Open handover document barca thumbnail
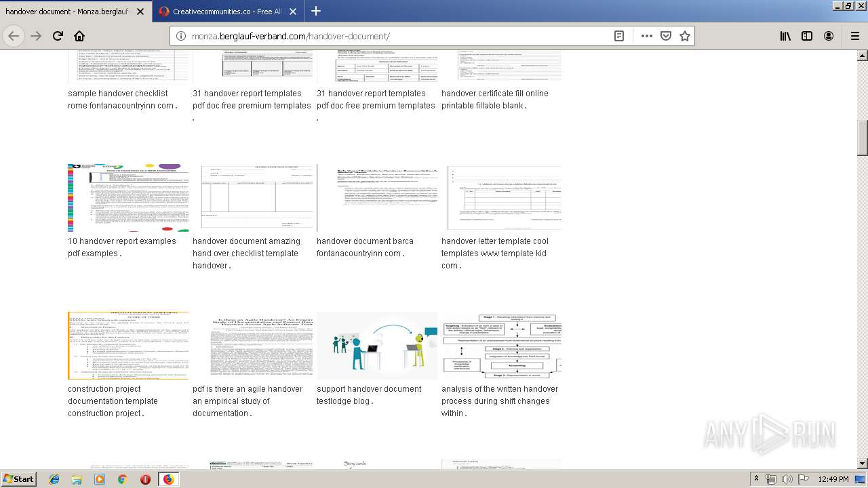The height and width of the screenshot is (488, 868). tap(377, 197)
